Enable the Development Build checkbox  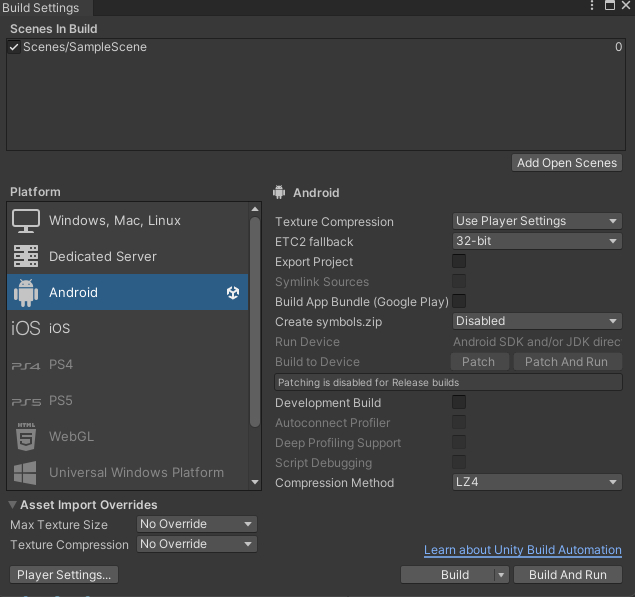[x=459, y=402]
